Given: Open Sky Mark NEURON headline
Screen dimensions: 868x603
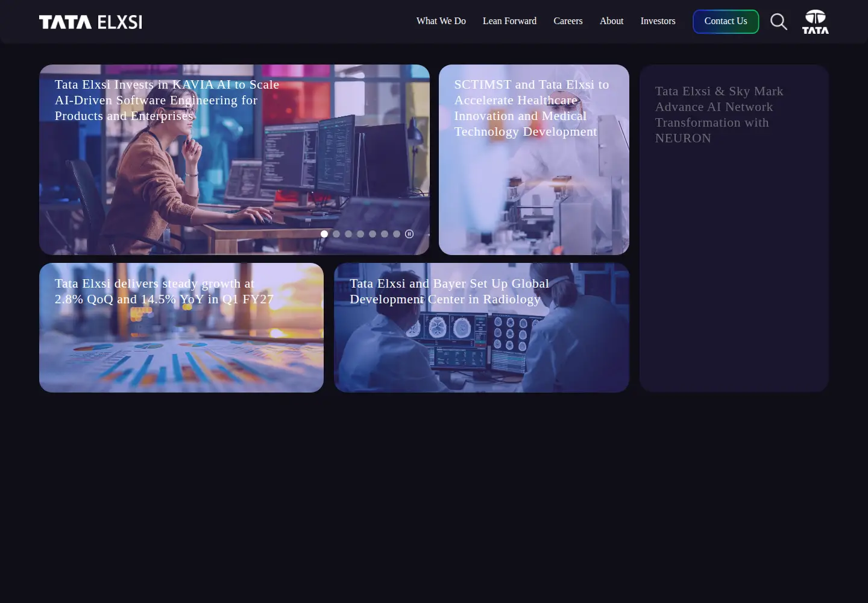Looking at the screenshot, I should click(719, 115).
